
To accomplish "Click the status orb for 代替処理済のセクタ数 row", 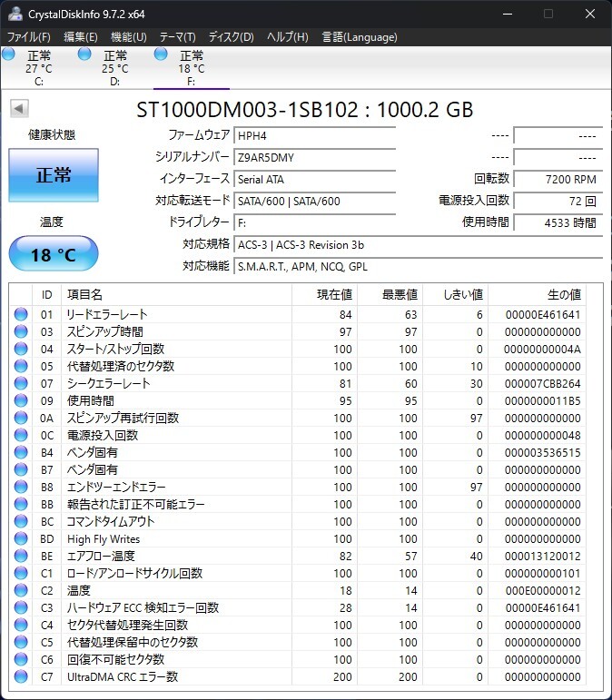I will click(21, 366).
